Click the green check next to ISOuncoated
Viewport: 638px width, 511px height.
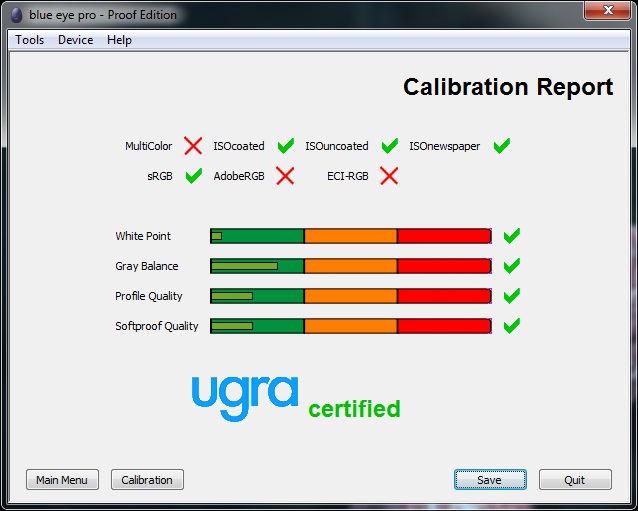click(390, 146)
